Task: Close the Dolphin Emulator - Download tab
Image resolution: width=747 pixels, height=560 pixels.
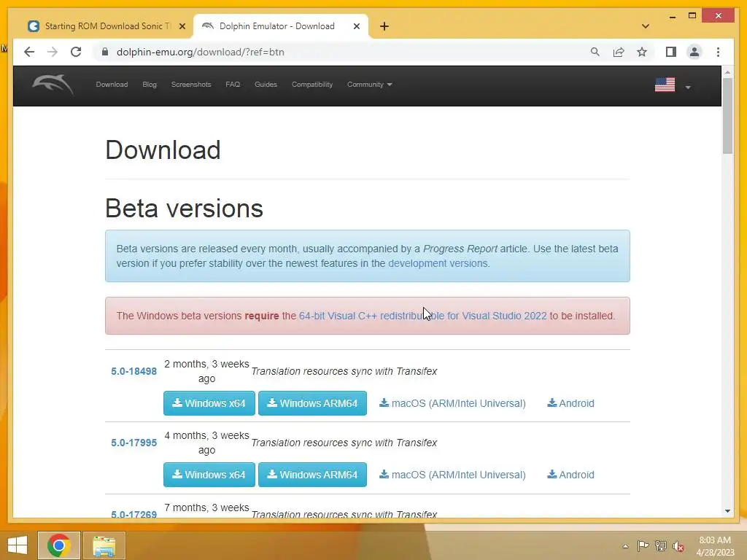Action: [356, 26]
